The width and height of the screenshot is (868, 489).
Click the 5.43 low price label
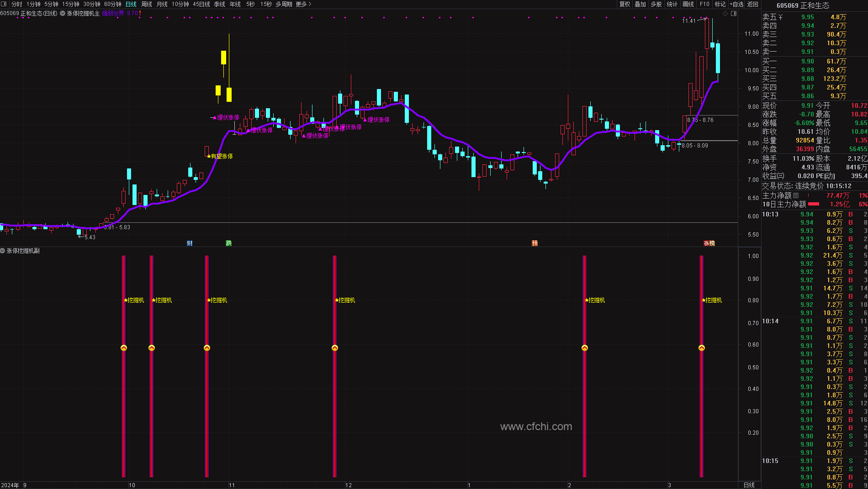(x=90, y=237)
